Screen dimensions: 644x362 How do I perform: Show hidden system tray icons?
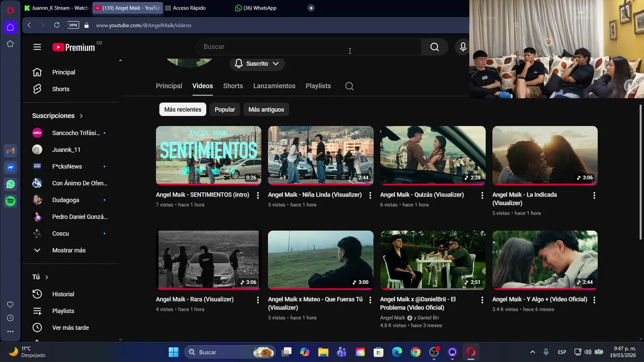click(x=532, y=352)
